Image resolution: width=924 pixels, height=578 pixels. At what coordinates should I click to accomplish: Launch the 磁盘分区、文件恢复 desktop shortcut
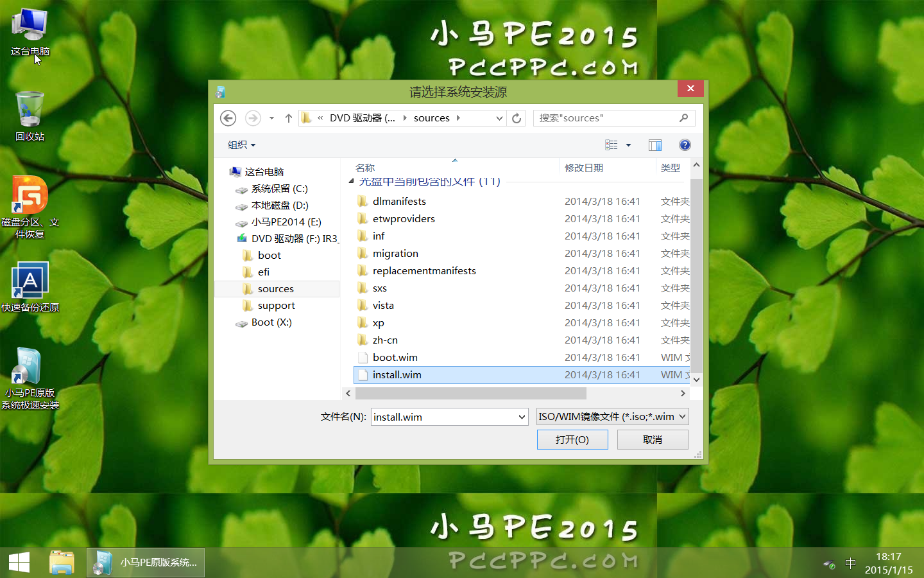[x=30, y=207]
